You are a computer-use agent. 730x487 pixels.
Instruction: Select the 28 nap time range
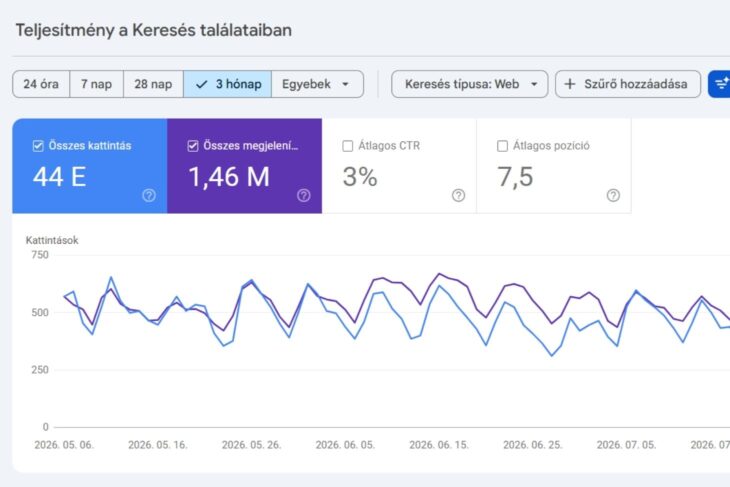pyautogui.click(x=153, y=84)
